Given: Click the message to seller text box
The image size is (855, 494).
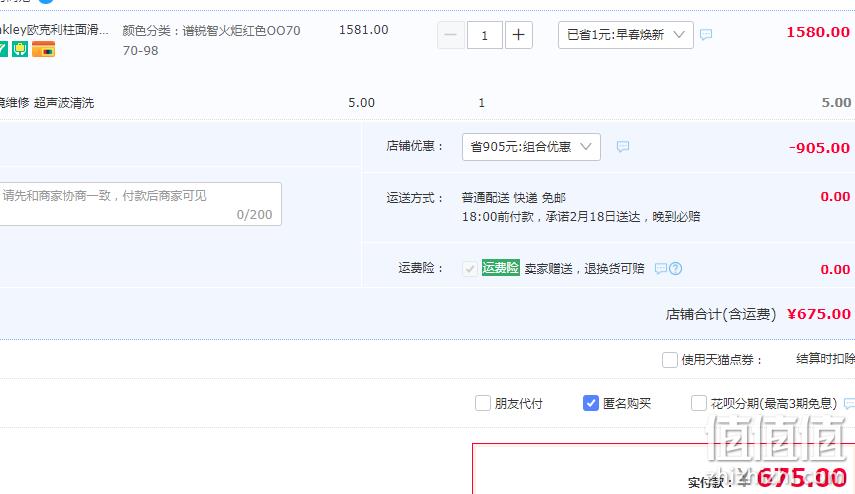Looking at the screenshot, I should click(140, 204).
